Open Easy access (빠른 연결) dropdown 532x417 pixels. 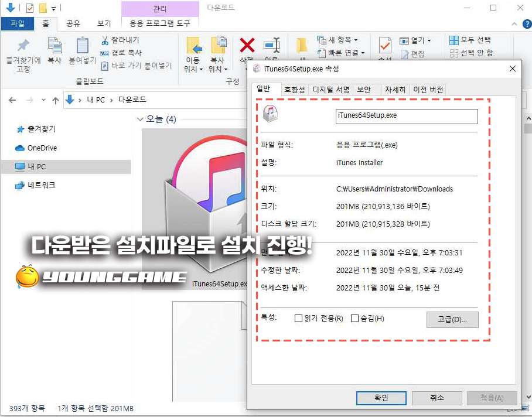point(340,53)
